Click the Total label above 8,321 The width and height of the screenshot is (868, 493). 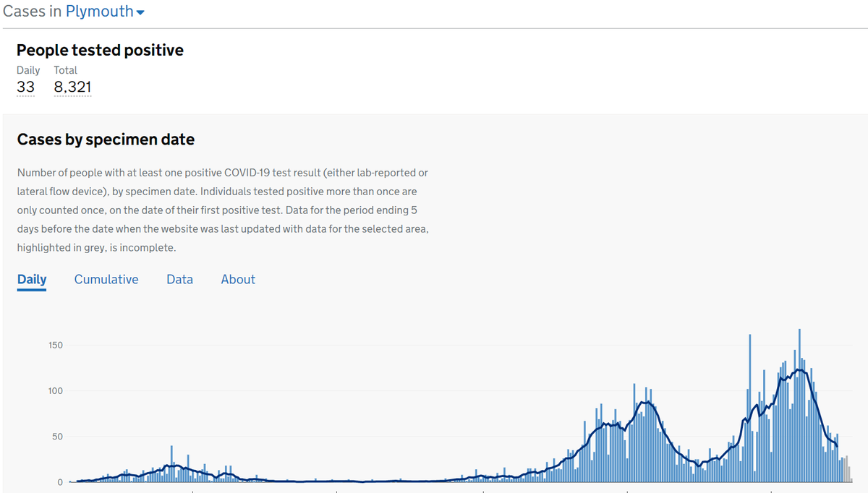66,70
